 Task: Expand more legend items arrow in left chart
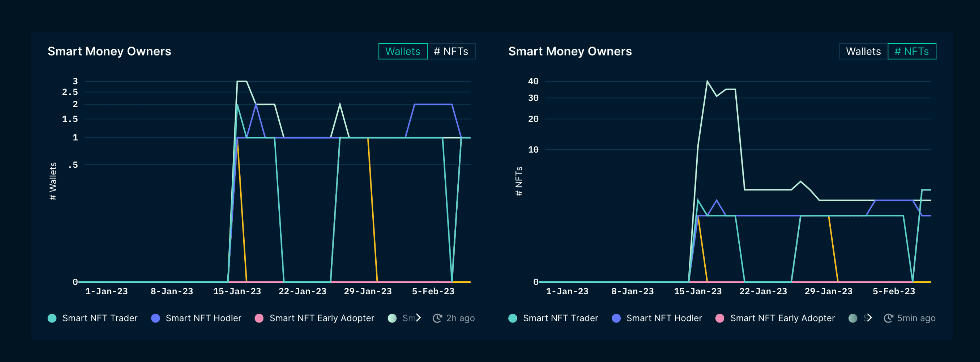[419, 318]
